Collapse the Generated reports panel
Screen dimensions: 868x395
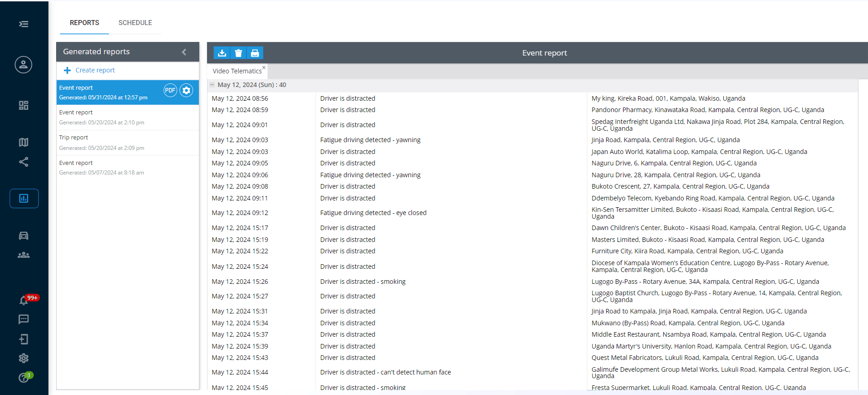[x=184, y=52]
